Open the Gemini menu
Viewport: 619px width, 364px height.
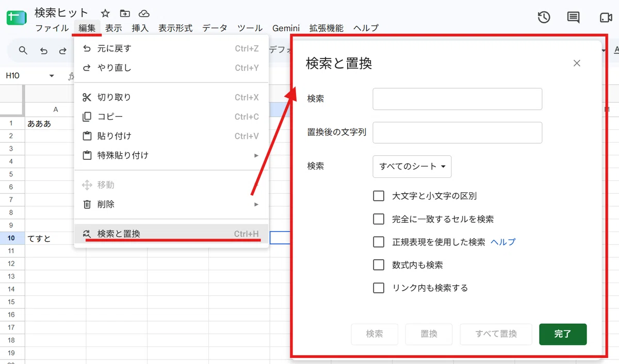click(286, 28)
